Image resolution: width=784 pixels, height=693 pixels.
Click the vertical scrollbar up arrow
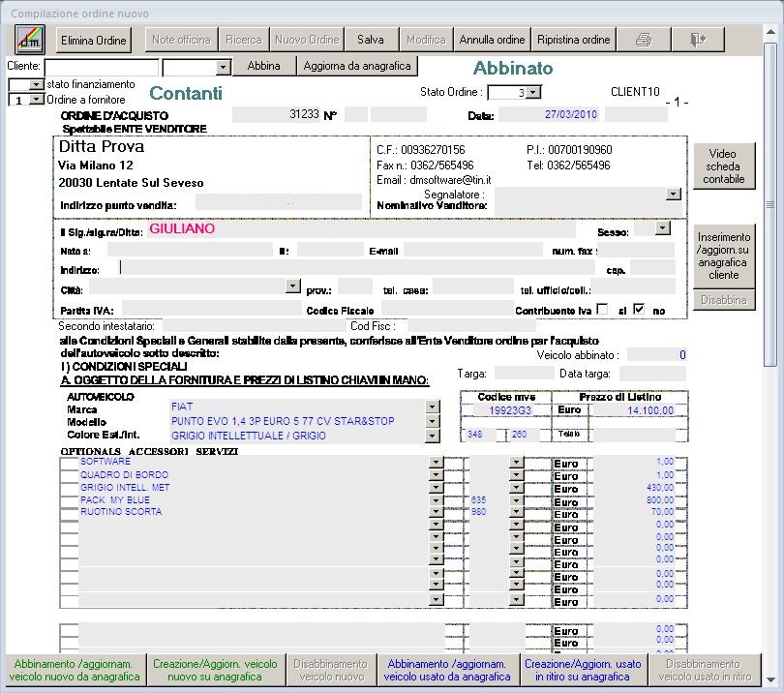(x=770, y=32)
